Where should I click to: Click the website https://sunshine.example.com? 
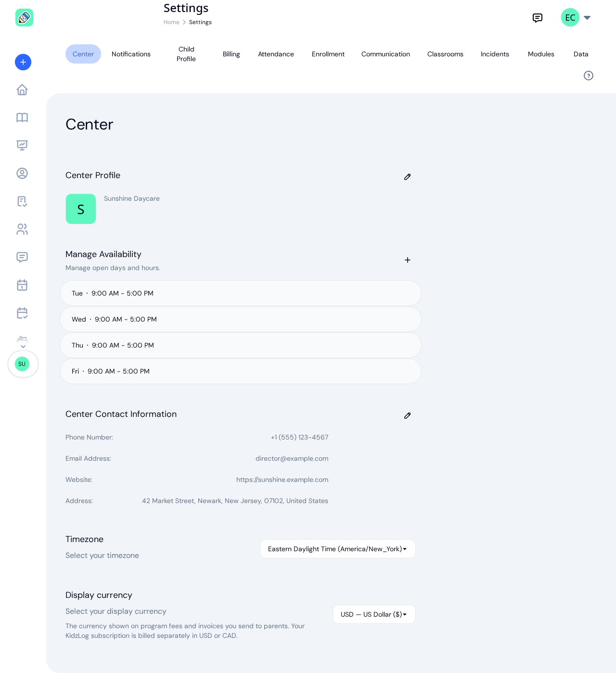[x=282, y=479]
